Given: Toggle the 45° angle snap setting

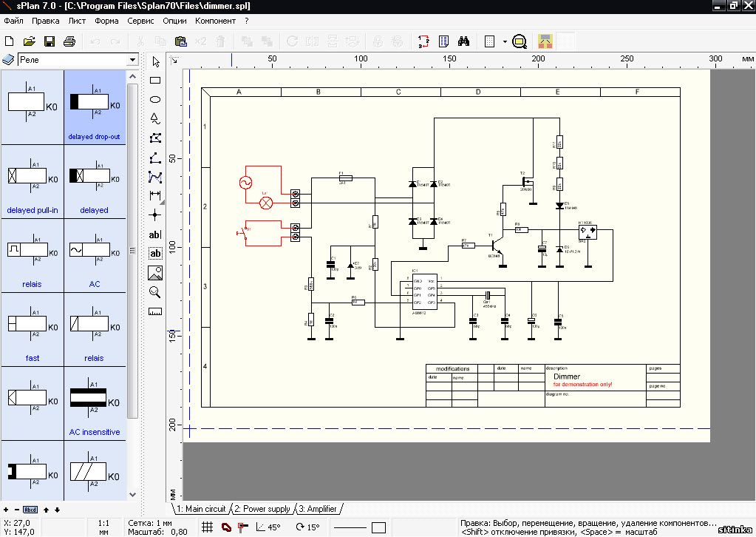Looking at the screenshot, I should 268,527.
